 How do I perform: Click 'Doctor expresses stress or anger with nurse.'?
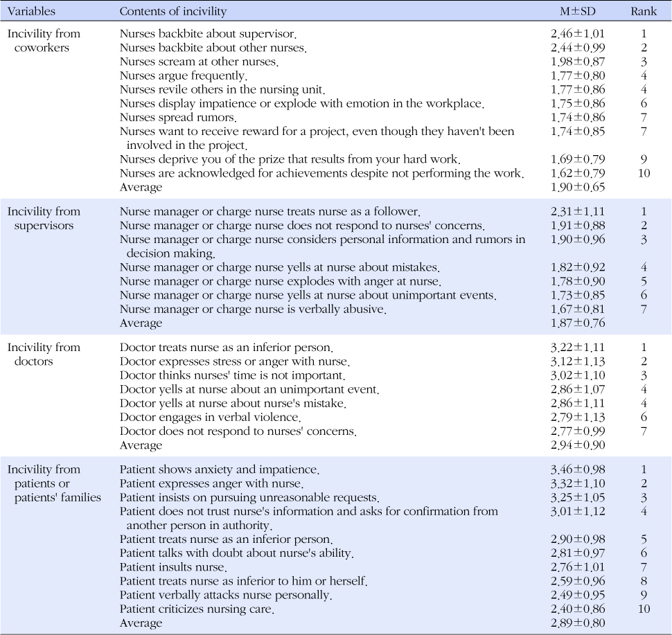[234, 361]
